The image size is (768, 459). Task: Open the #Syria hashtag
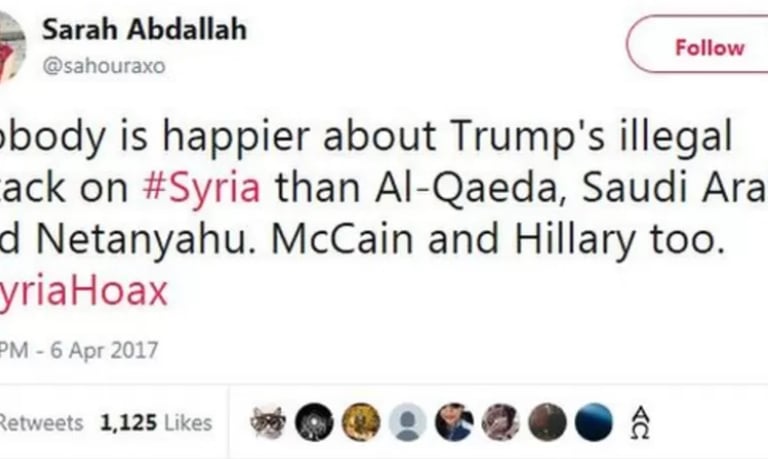(x=201, y=188)
